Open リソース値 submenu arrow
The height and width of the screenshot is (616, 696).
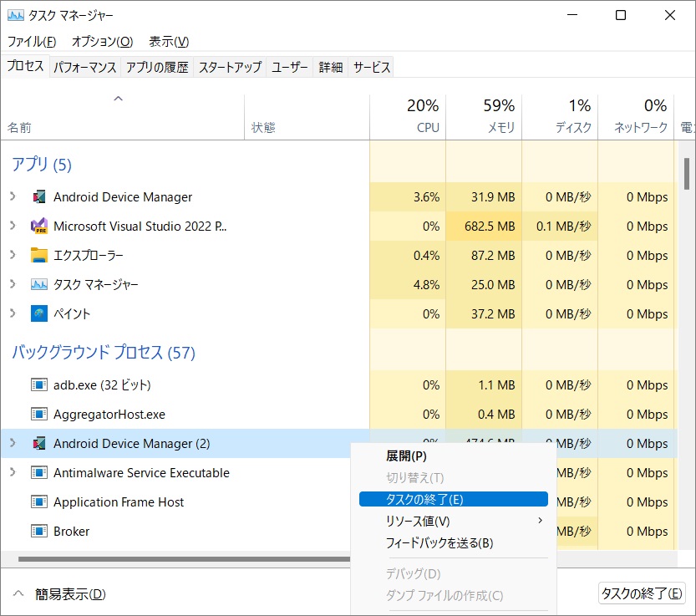[x=541, y=521]
